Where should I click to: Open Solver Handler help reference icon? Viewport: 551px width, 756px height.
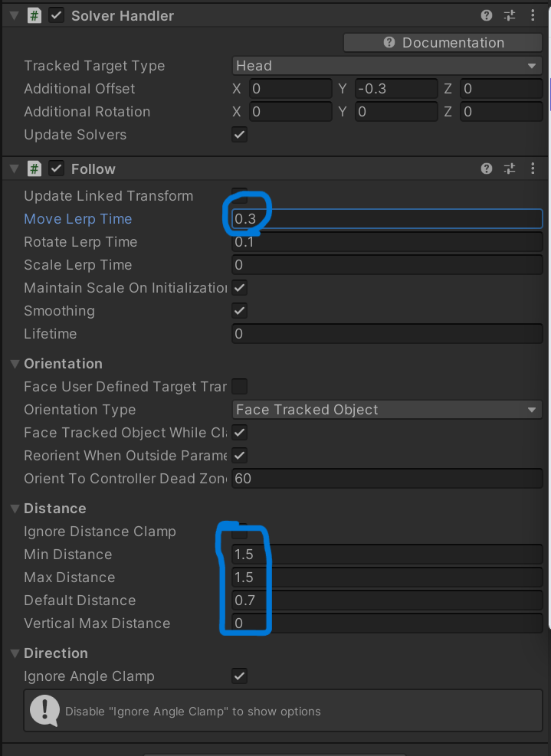487,15
